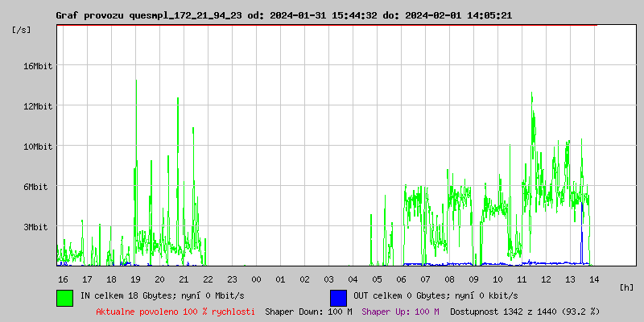The width and height of the screenshot is (644, 322).
Task: Click the graph title text at top
Action: point(283,15)
